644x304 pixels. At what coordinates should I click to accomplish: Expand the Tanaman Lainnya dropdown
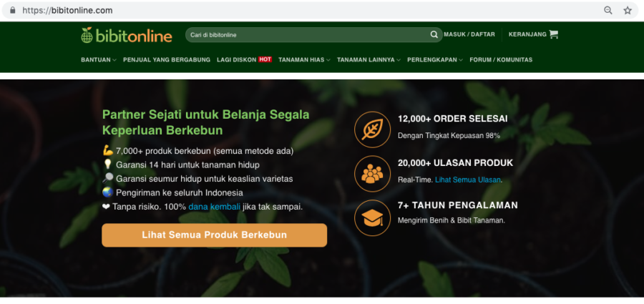pos(369,60)
